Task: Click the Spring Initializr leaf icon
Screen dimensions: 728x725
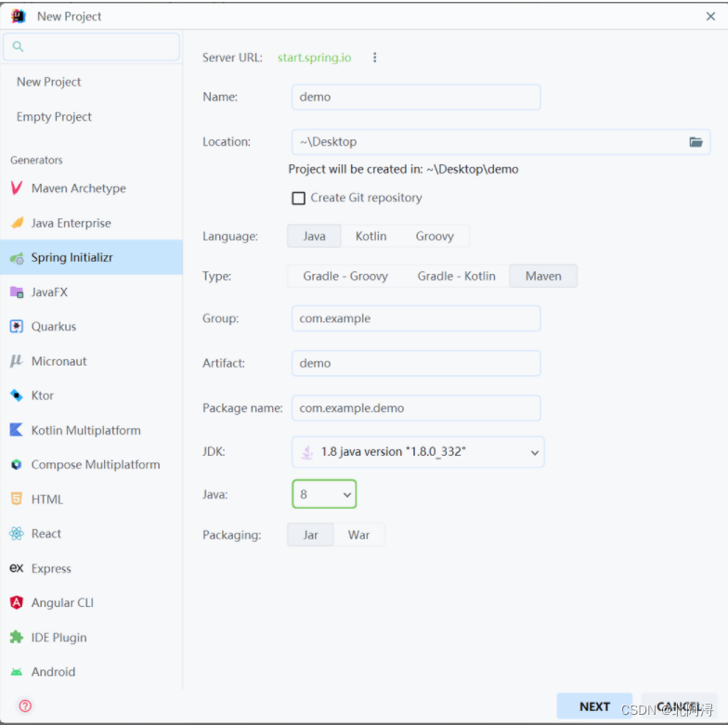Action: (17, 258)
